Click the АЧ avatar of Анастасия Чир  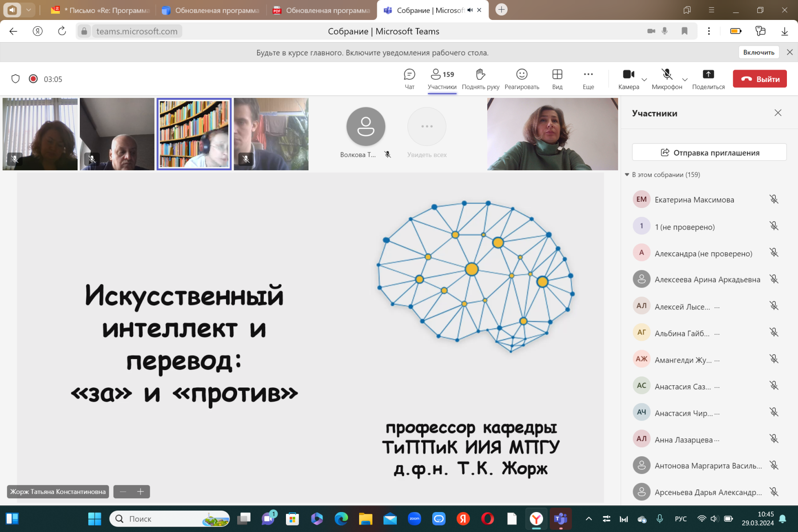pyautogui.click(x=642, y=412)
